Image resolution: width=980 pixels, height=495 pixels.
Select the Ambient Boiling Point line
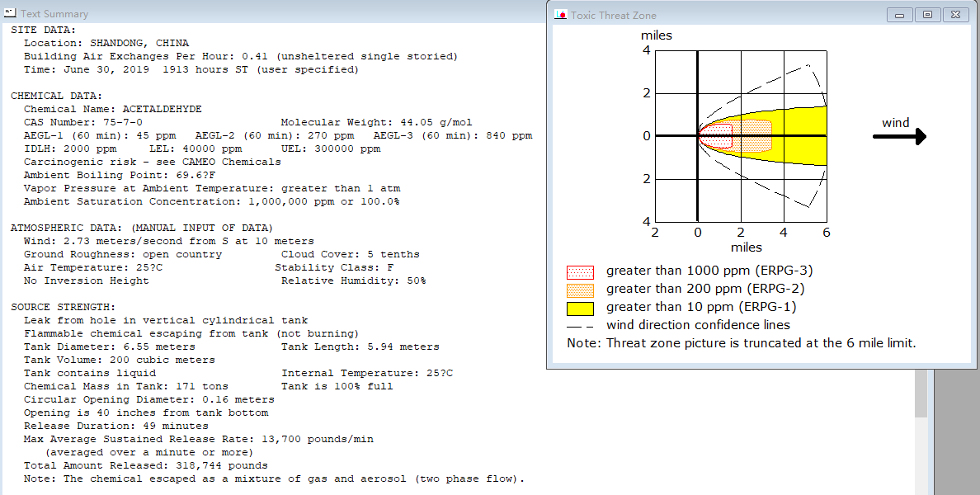point(120,175)
